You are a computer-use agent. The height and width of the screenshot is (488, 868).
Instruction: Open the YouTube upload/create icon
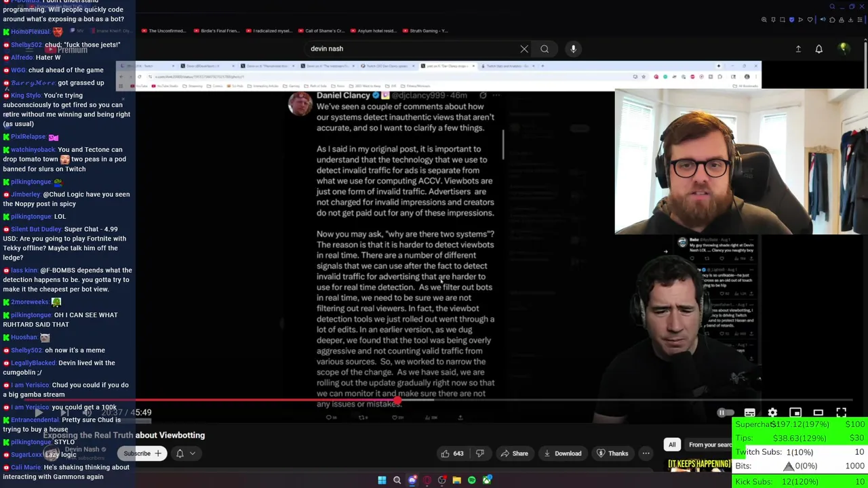[798, 49]
